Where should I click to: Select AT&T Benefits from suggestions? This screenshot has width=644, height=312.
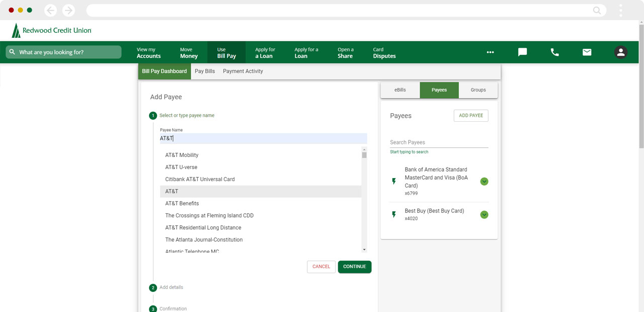(261, 203)
